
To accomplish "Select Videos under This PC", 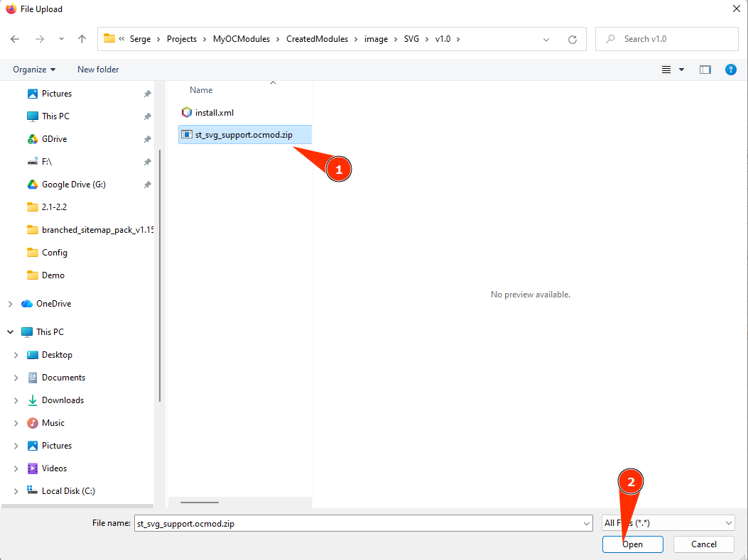I will click(x=54, y=468).
